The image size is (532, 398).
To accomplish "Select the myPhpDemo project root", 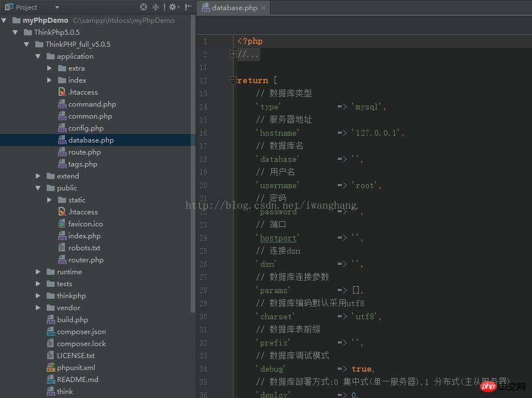I will click(46, 21).
